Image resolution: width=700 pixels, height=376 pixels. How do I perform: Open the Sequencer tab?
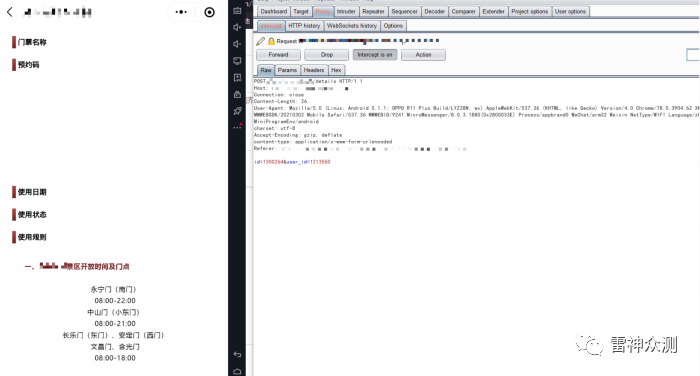pyautogui.click(x=404, y=12)
